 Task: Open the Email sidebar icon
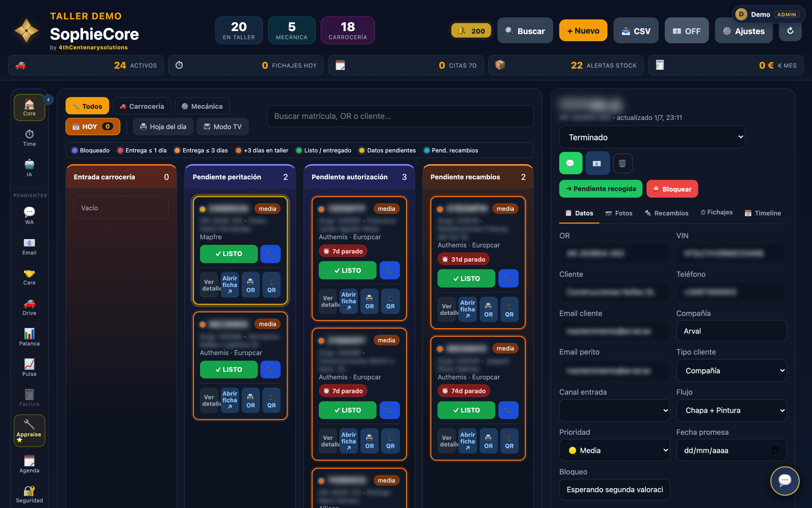29,246
